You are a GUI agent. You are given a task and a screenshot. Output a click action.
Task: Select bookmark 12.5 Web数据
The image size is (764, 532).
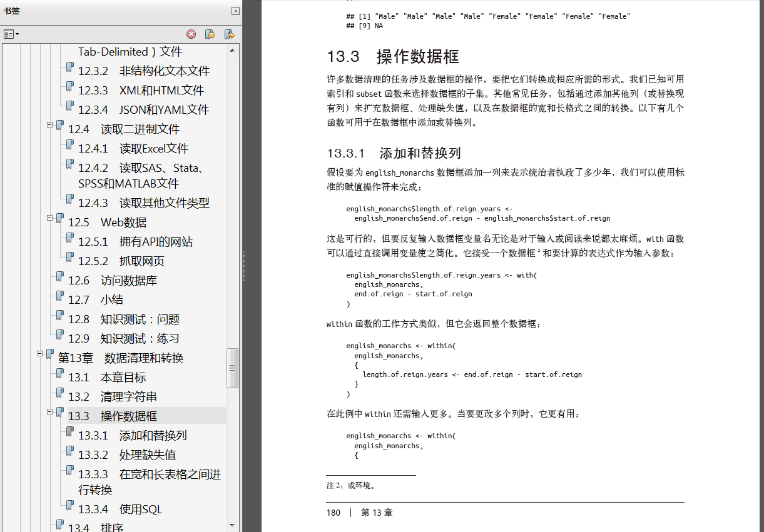click(x=107, y=223)
